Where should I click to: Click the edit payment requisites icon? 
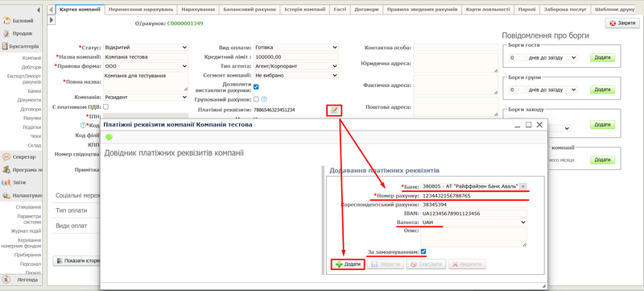tap(334, 110)
